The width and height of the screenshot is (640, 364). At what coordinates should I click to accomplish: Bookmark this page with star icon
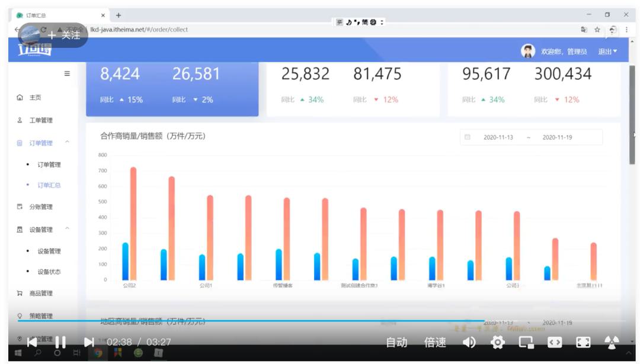[x=597, y=30]
